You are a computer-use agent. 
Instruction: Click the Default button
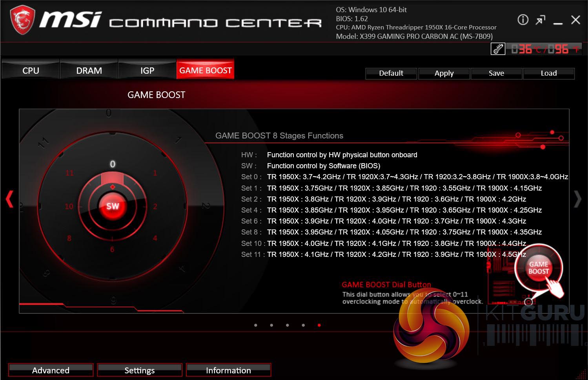(391, 73)
